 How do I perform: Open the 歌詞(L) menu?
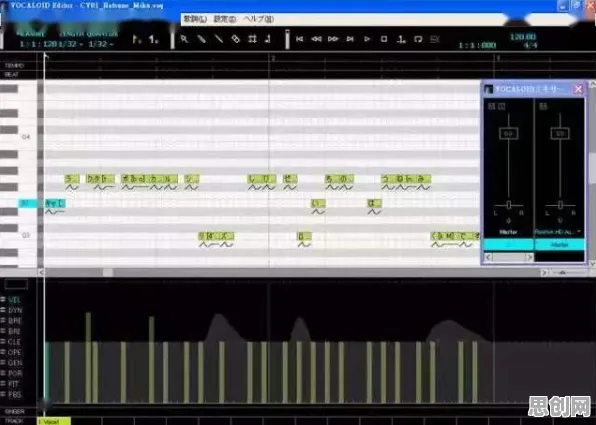click(x=195, y=19)
